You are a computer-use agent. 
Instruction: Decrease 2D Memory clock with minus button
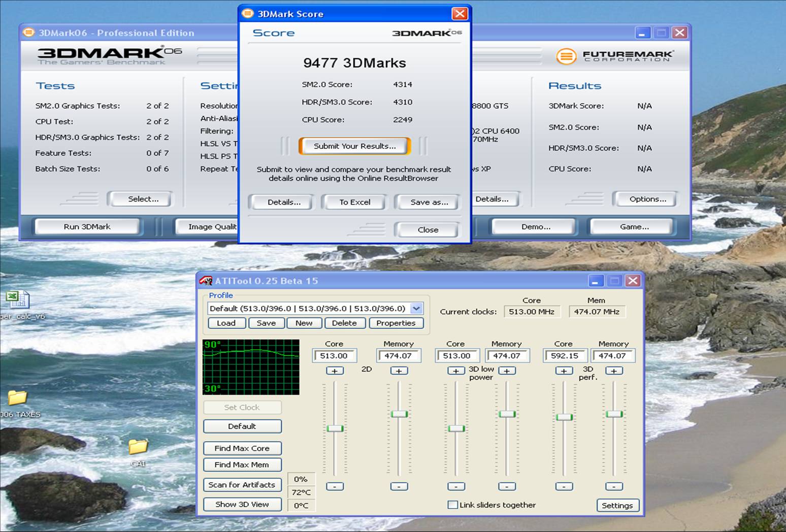pyautogui.click(x=399, y=486)
